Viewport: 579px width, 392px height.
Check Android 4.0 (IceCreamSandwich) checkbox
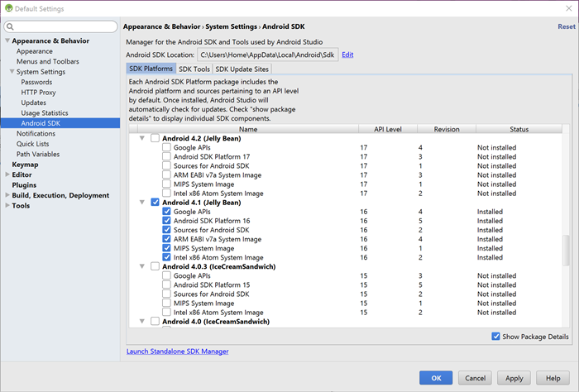(x=156, y=322)
